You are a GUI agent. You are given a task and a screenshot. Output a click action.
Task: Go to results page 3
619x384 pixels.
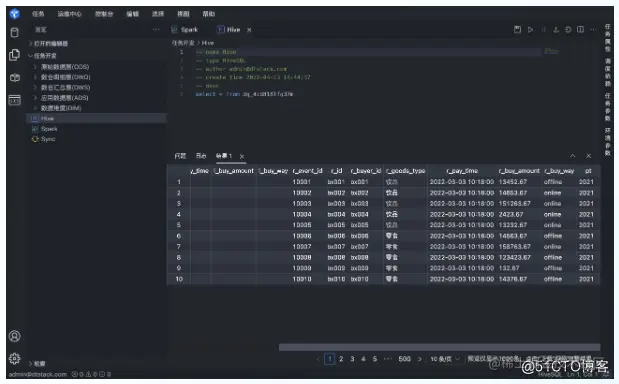point(352,359)
